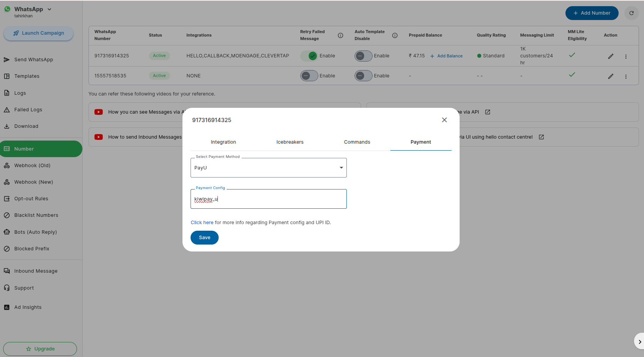
Task: Open the Click here payment info link
Action: [x=202, y=223]
